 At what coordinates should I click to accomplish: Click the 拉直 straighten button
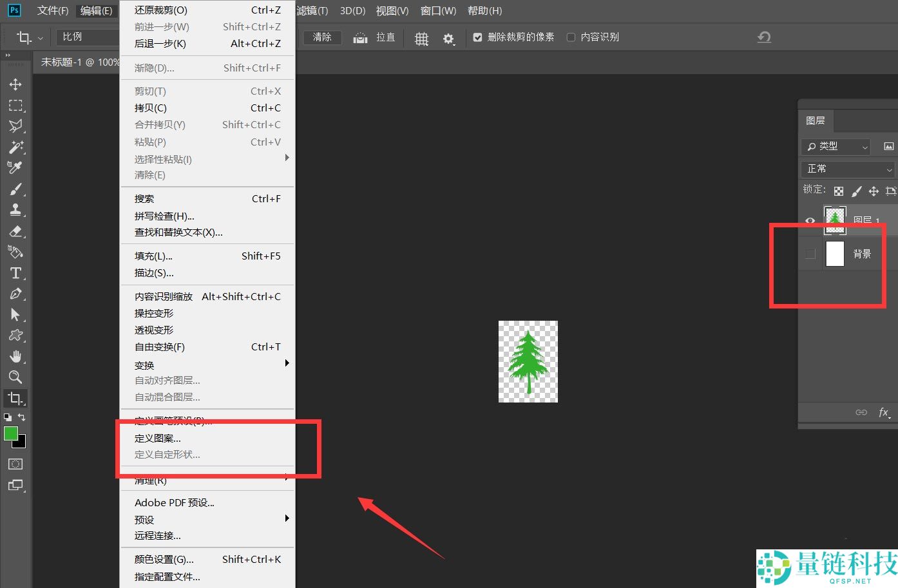376,37
